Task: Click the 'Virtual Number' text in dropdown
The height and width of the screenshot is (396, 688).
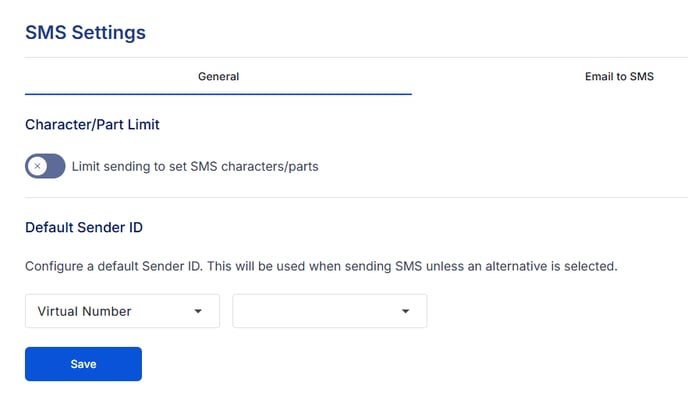Action: pyautogui.click(x=84, y=311)
